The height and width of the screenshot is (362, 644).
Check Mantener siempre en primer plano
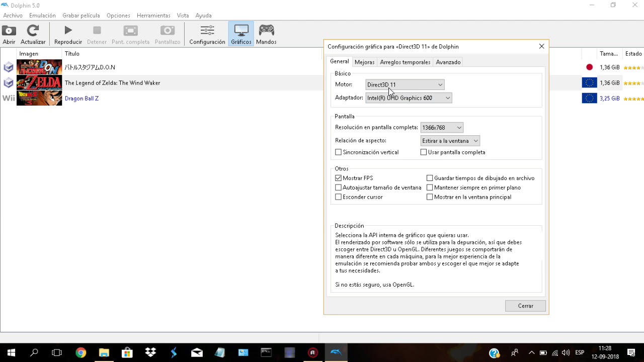point(430,188)
